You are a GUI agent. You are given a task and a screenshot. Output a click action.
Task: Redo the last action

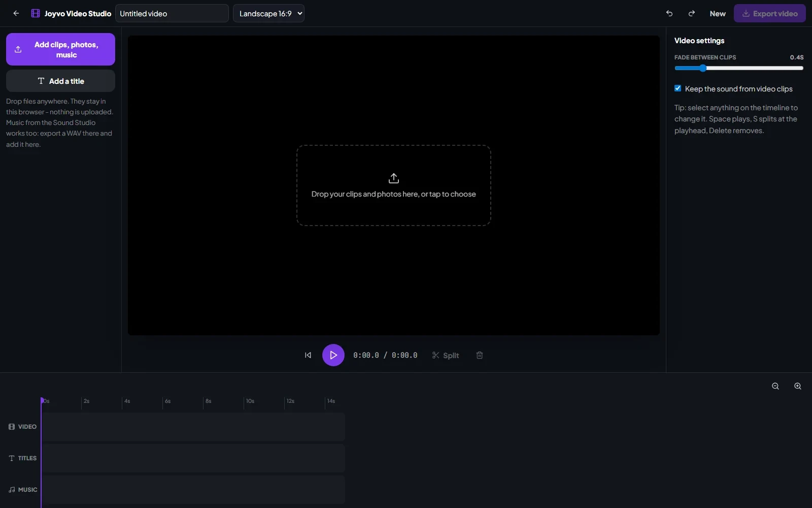pos(691,14)
